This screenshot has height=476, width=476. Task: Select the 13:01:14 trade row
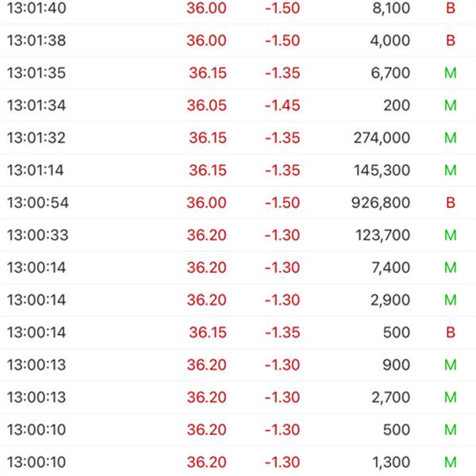pos(238,171)
